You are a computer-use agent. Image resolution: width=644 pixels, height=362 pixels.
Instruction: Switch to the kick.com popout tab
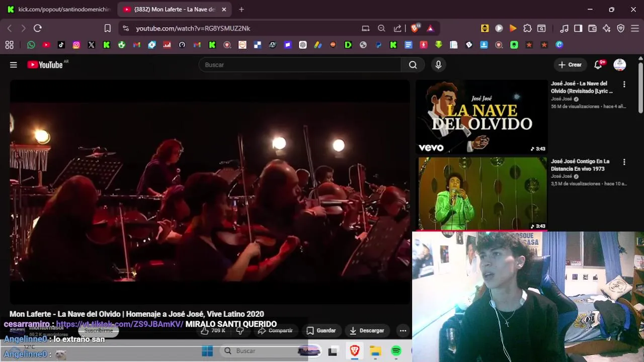coord(59,10)
